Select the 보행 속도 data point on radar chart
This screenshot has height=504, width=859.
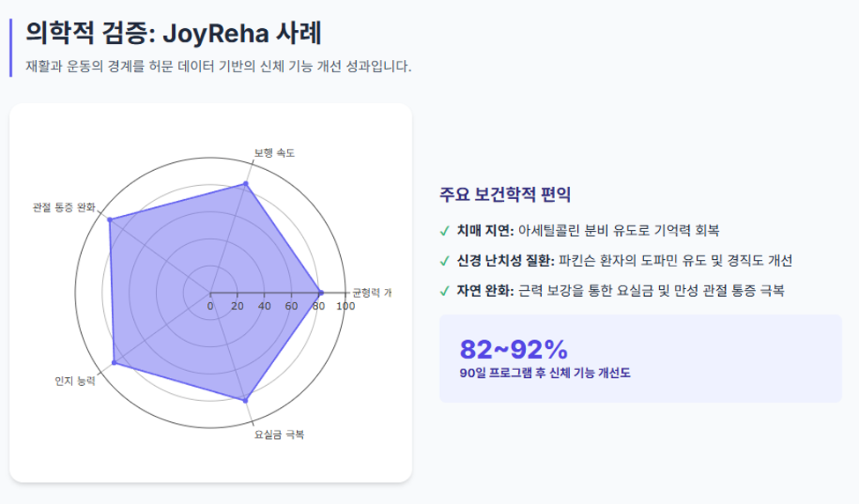click(246, 184)
